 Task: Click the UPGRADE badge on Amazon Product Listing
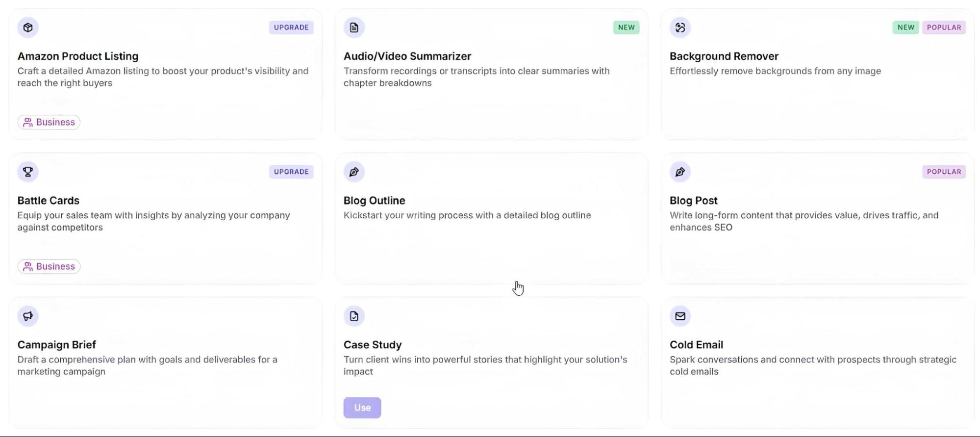[x=291, y=27]
